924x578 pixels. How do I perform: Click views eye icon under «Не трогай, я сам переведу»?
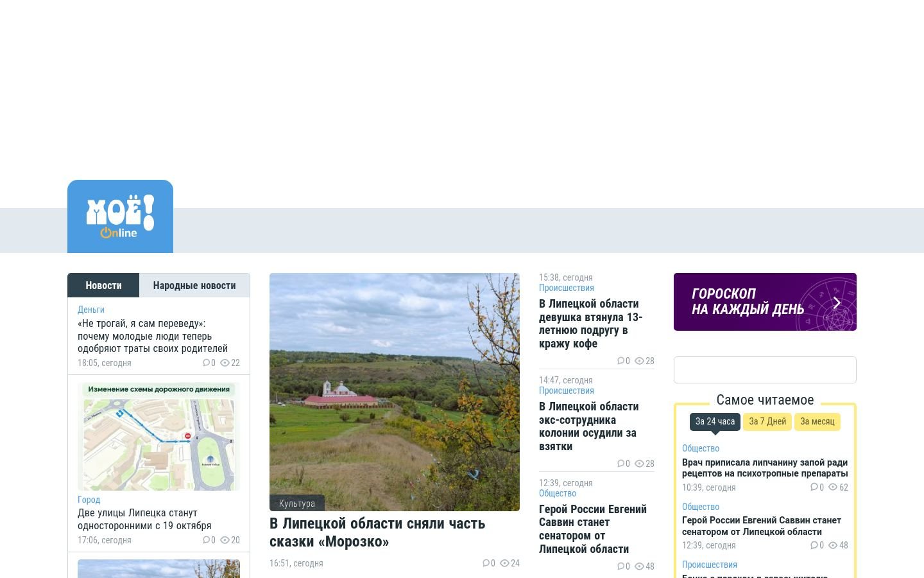click(225, 363)
